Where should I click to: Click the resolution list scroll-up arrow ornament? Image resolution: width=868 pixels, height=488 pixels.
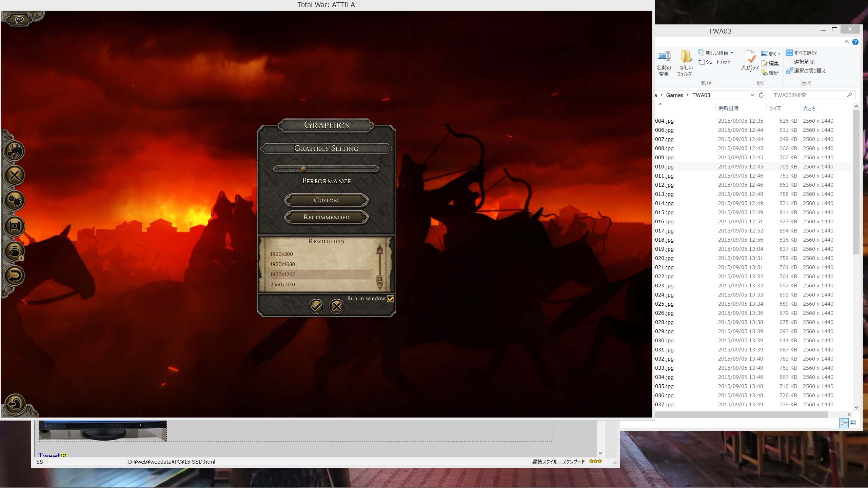(380, 250)
